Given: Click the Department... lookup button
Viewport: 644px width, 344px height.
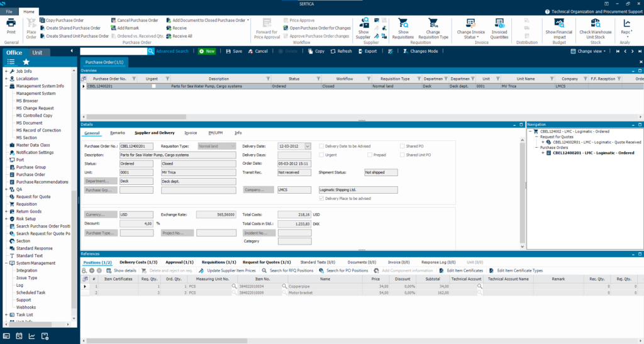Looking at the screenshot, I should point(101,181).
